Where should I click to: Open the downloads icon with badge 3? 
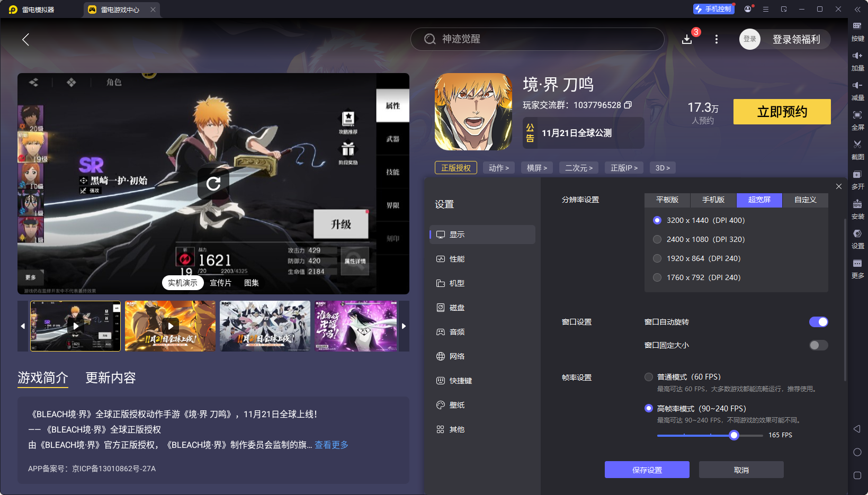[x=687, y=39]
